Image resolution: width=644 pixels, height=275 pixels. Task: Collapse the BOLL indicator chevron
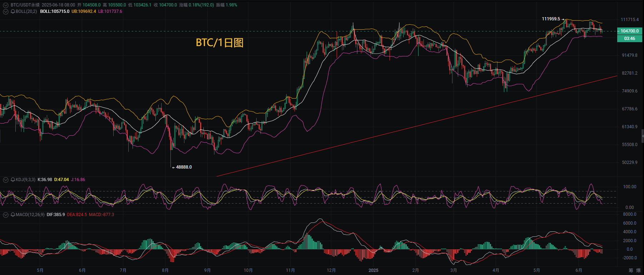(x=5, y=11)
